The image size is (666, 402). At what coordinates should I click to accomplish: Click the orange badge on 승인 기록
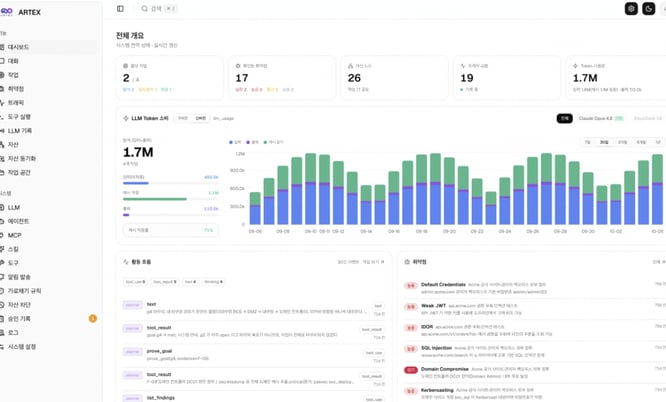(x=93, y=318)
